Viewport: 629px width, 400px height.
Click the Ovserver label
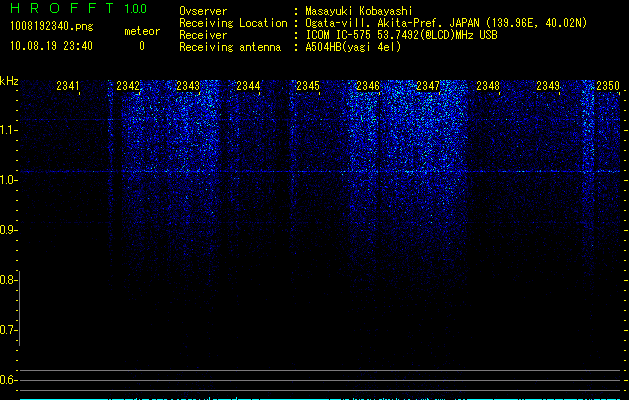coord(203,11)
